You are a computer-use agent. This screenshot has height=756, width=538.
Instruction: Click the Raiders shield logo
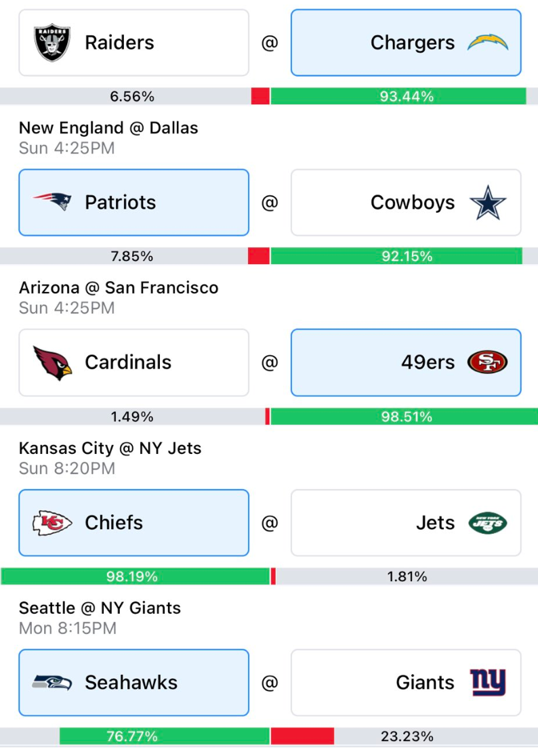(x=52, y=43)
